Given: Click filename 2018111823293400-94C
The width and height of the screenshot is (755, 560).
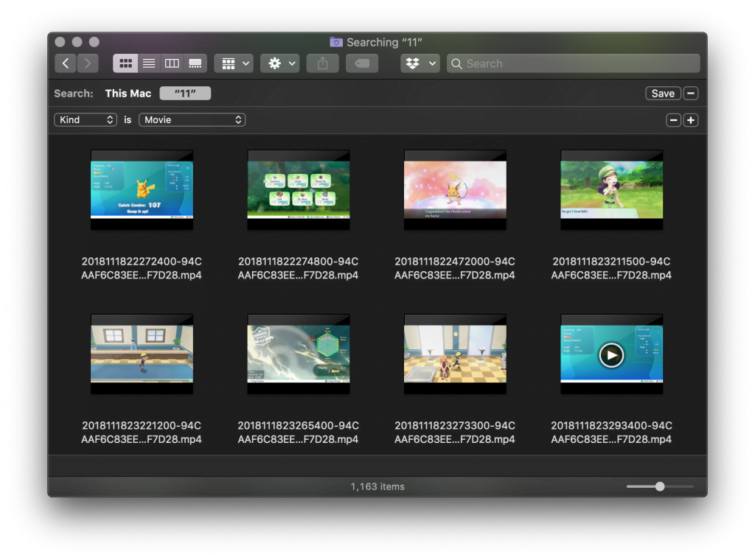Looking at the screenshot, I should point(611,432).
